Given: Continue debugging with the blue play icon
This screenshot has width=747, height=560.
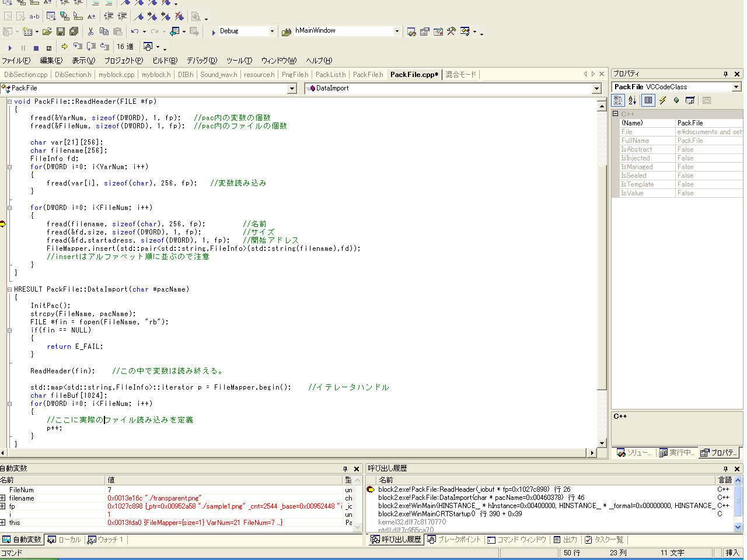Looking at the screenshot, I should pos(10,48).
